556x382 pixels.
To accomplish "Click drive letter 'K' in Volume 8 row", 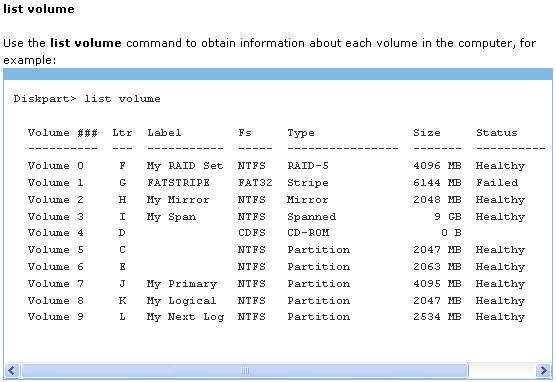I will (x=122, y=301).
